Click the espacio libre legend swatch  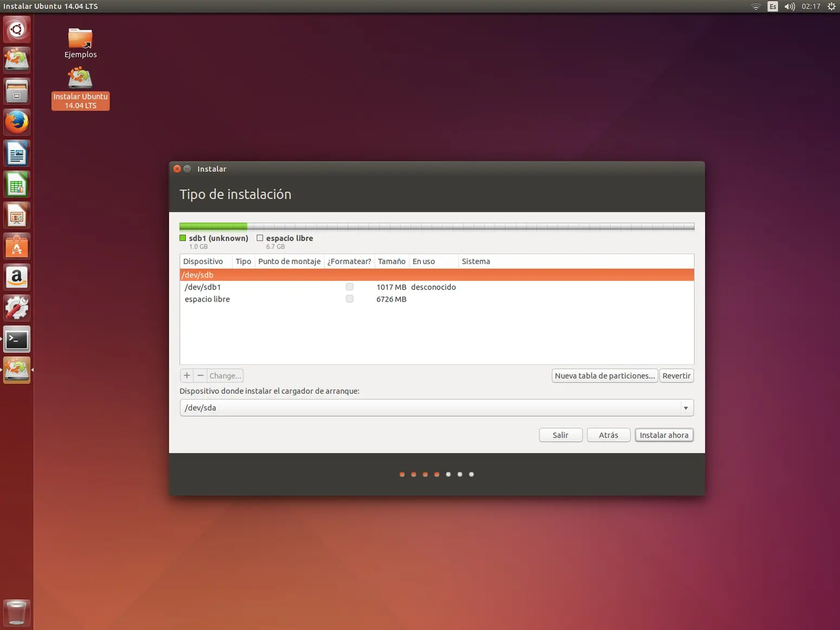260,238
